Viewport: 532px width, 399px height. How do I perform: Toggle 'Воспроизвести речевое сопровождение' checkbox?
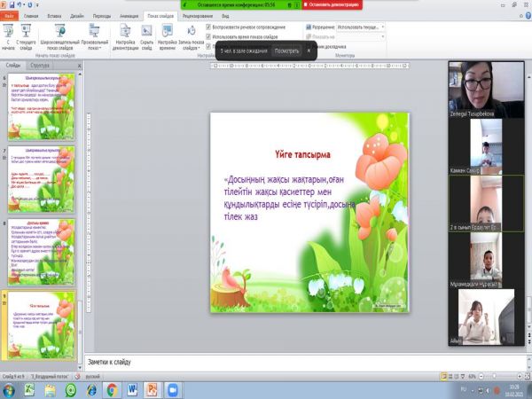click(208, 27)
